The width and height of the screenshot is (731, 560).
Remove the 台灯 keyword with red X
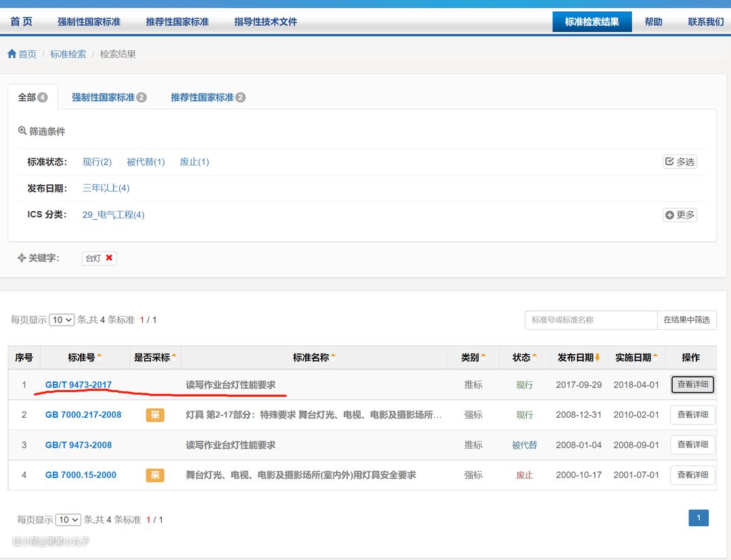click(x=109, y=258)
